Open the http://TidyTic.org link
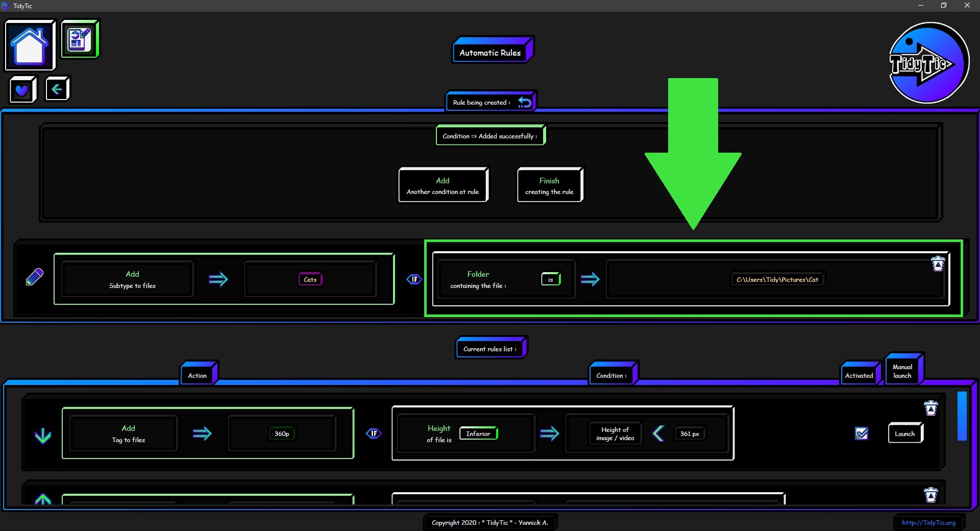 [x=928, y=522]
